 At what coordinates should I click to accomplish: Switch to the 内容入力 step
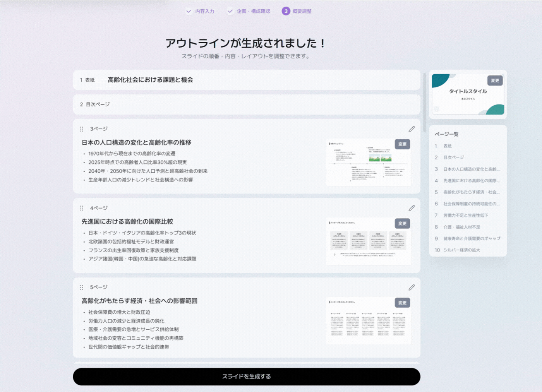pyautogui.click(x=204, y=11)
